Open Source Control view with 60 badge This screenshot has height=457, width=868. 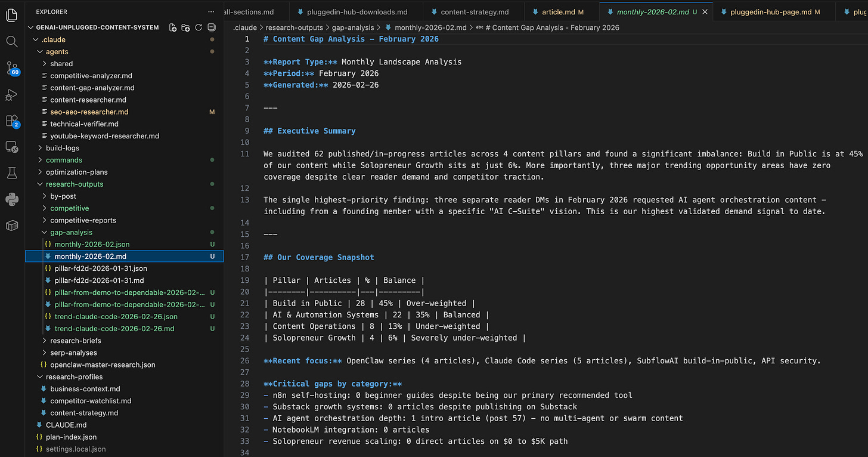click(12, 68)
